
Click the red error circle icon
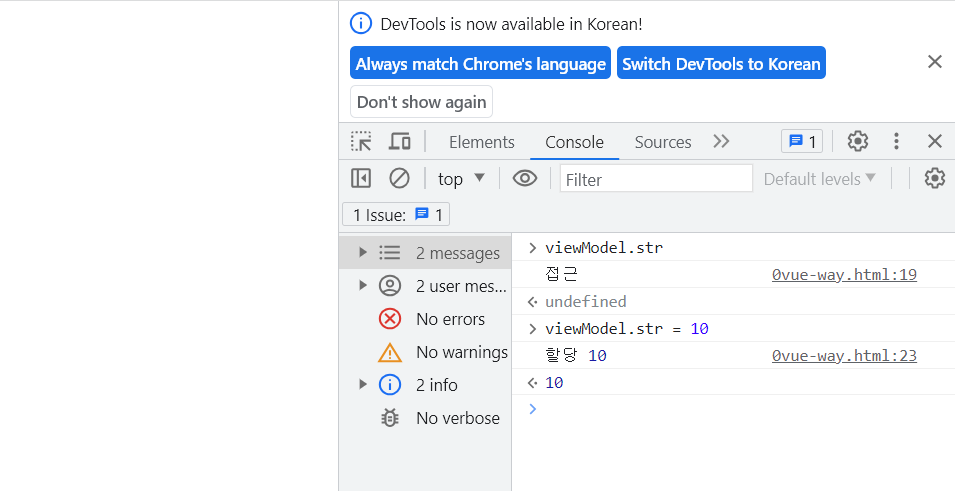click(390, 319)
